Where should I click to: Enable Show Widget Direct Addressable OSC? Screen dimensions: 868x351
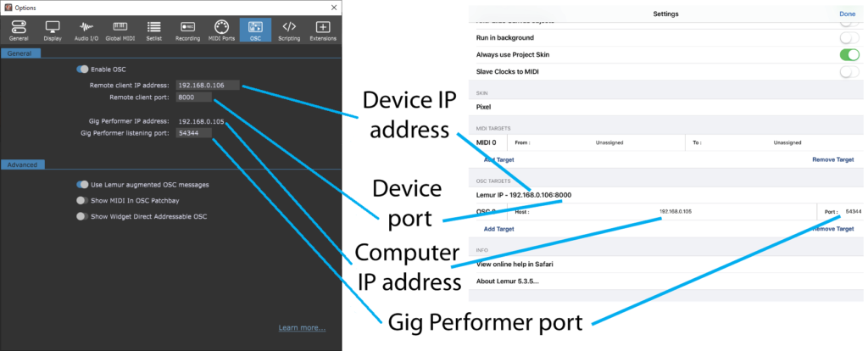pyautogui.click(x=82, y=216)
